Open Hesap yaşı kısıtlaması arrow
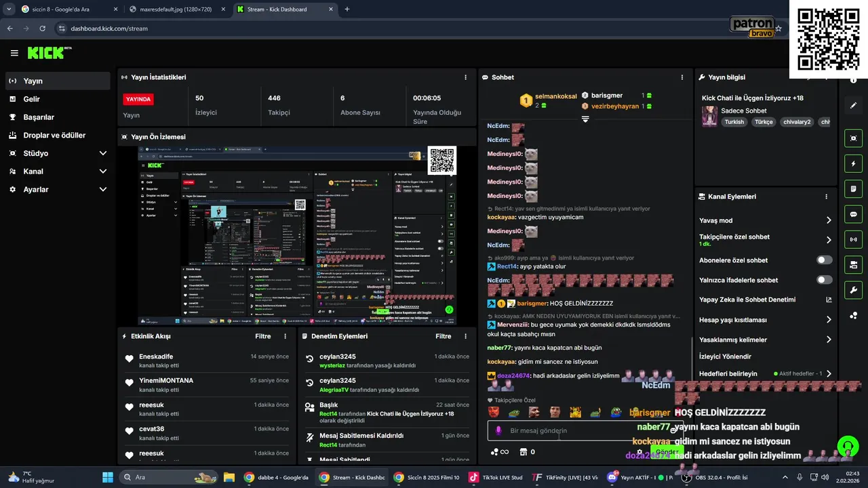 (x=829, y=320)
